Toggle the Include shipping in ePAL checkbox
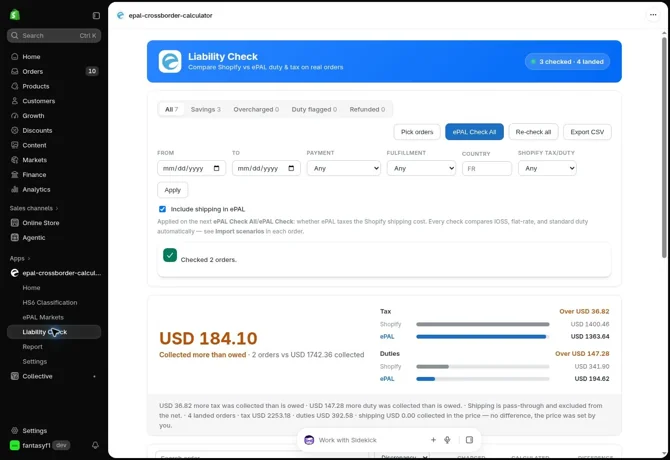 coord(162,209)
